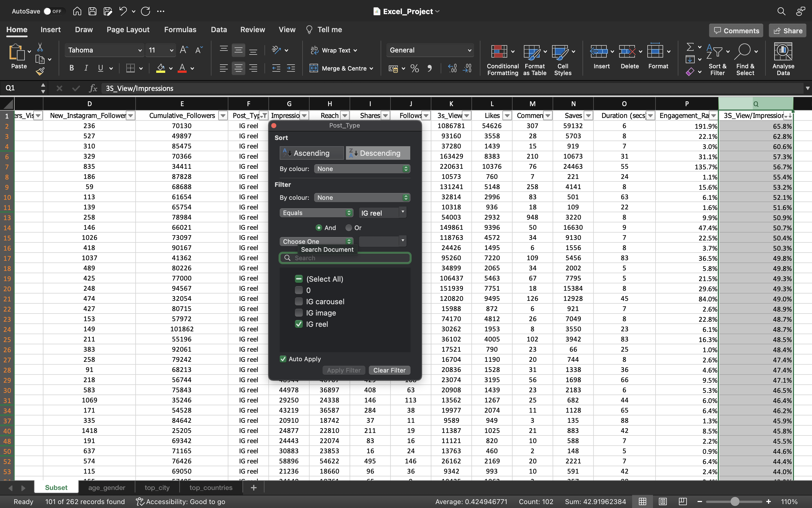The image size is (812, 508).
Task: Select the Or radio button
Action: click(x=348, y=227)
